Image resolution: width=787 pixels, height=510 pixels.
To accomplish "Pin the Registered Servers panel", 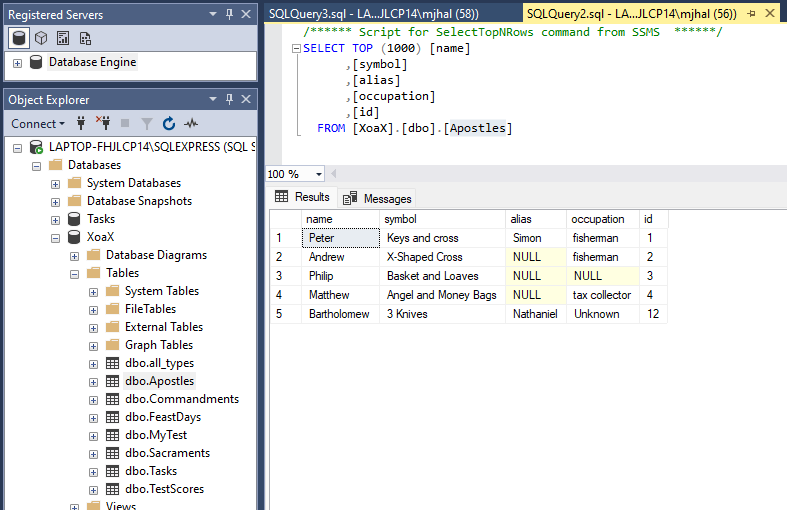I will click(x=230, y=14).
